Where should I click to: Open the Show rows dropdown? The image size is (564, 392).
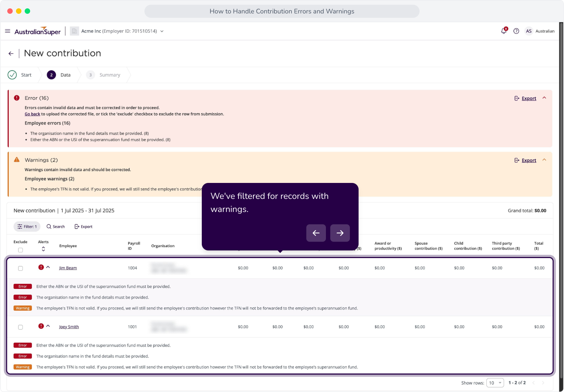495,383
